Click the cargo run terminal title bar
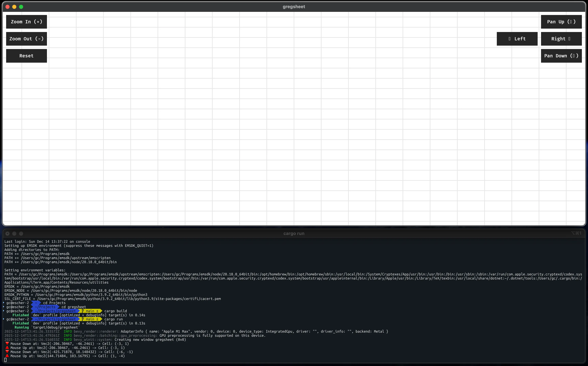Image resolution: width=588 pixels, height=366 pixels. (294, 233)
